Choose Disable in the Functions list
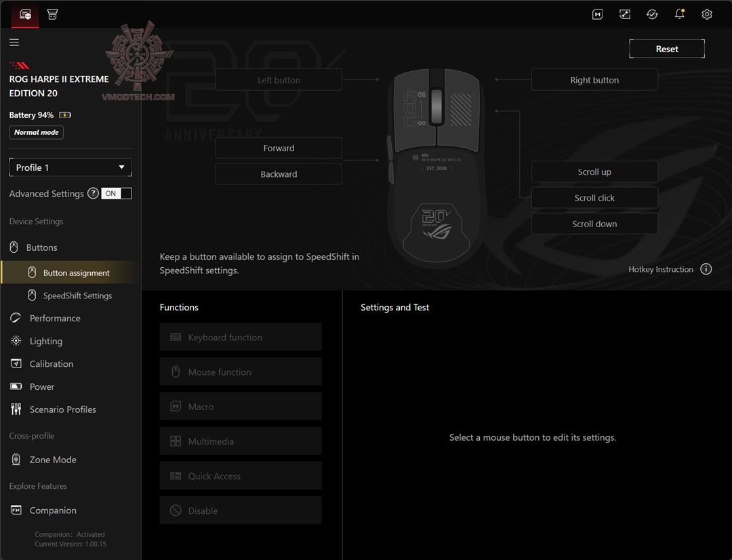Image resolution: width=732 pixels, height=560 pixels. [x=241, y=511]
